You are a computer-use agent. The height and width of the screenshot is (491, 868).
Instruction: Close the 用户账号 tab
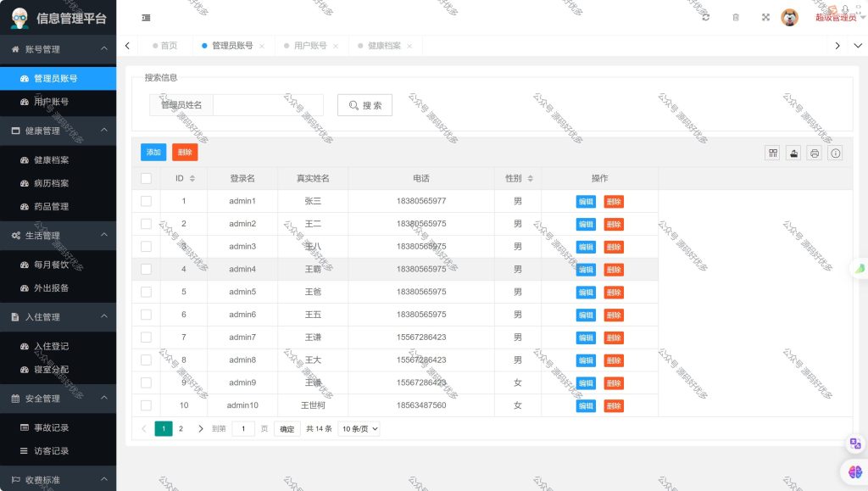[x=336, y=46]
